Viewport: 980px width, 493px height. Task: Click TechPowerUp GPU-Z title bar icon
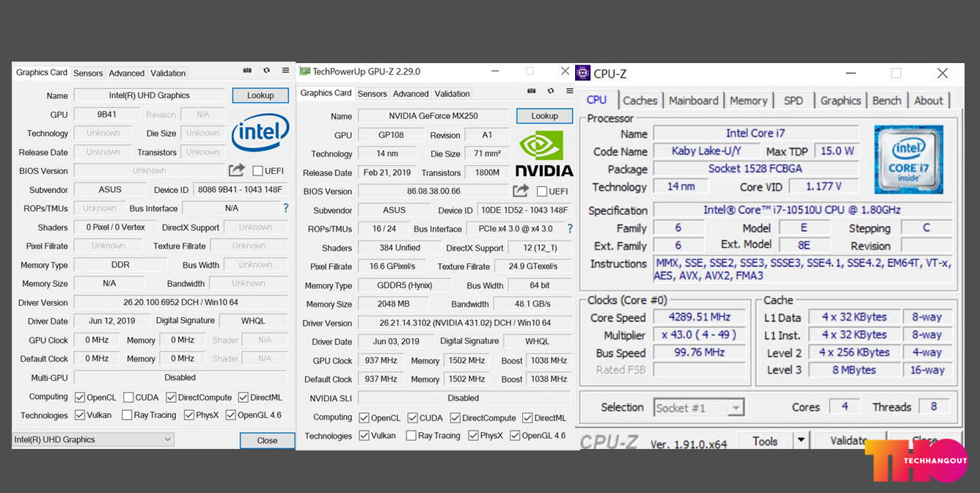pyautogui.click(x=304, y=72)
